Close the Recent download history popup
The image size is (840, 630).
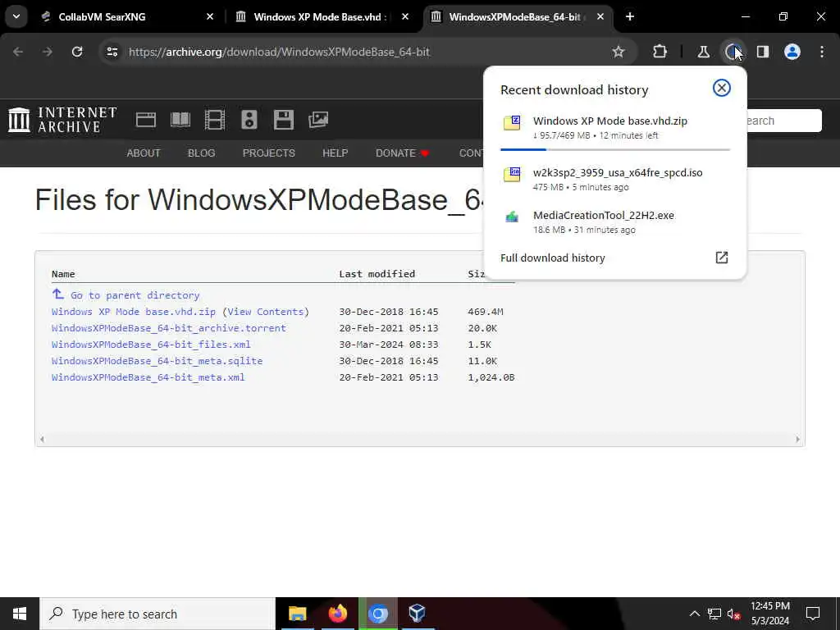tap(722, 88)
